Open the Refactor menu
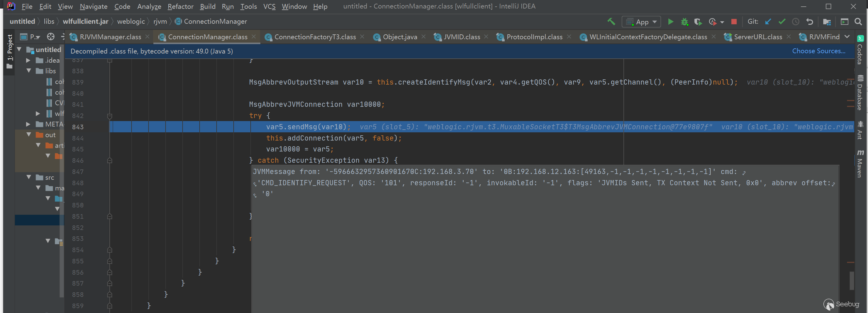Viewport: 868px width, 313px height. coord(180,6)
